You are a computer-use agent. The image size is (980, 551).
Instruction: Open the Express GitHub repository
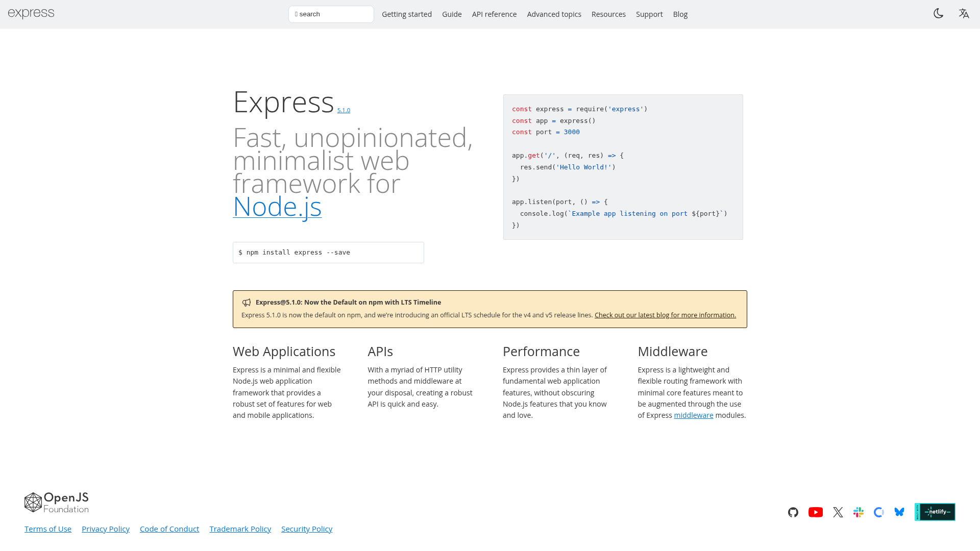tap(793, 512)
